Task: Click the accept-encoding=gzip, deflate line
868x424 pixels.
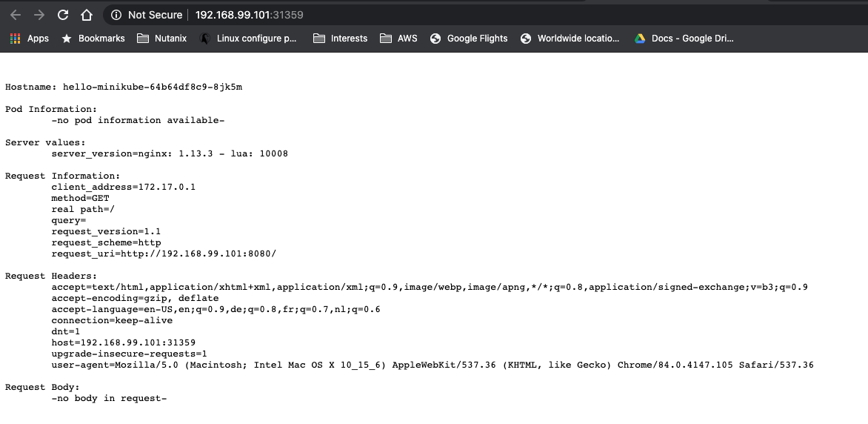Action: (x=135, y=298)
